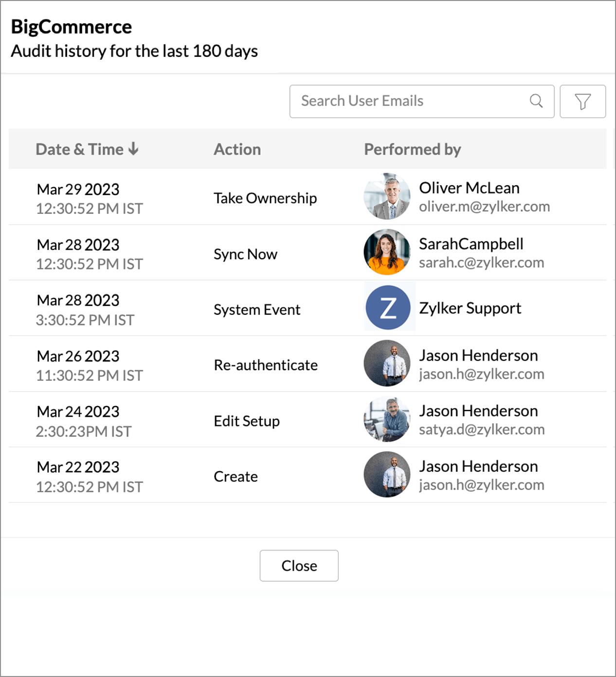Open the filter funnel button
This screenshot has width=616, height=677.
(582, 102)
